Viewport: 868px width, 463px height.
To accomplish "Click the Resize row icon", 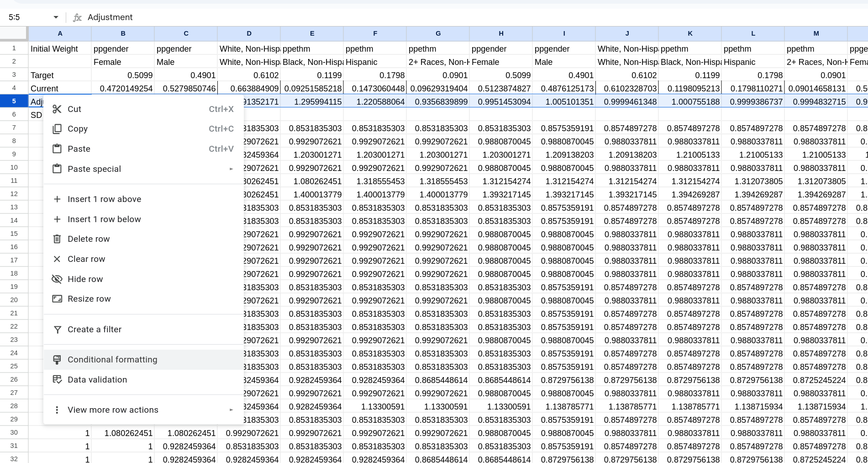I will 57,299.
